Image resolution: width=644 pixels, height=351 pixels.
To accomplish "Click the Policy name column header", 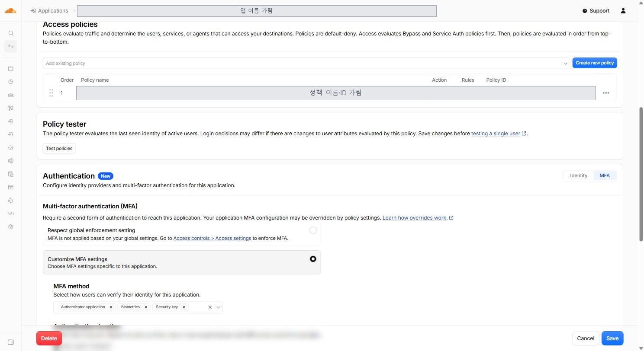I will 95,80.
